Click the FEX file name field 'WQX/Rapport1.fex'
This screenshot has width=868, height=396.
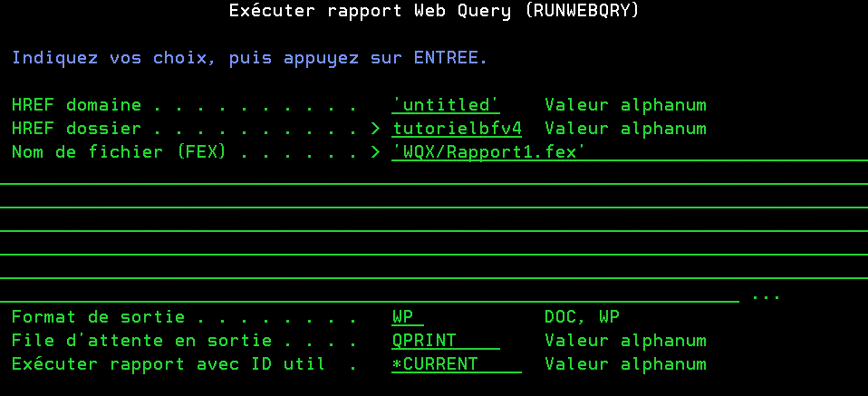(x=630, y=152)
